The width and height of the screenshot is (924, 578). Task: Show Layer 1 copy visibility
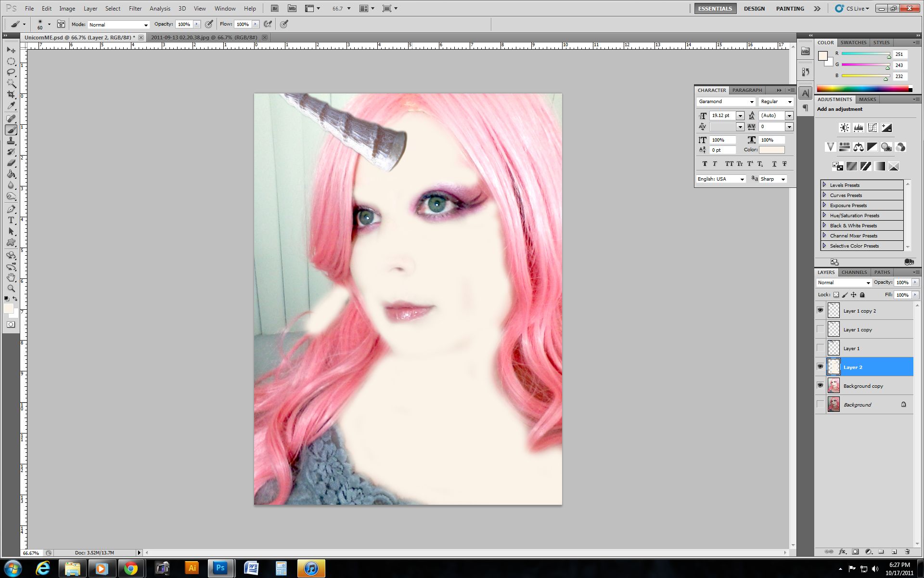pos(820,329)
